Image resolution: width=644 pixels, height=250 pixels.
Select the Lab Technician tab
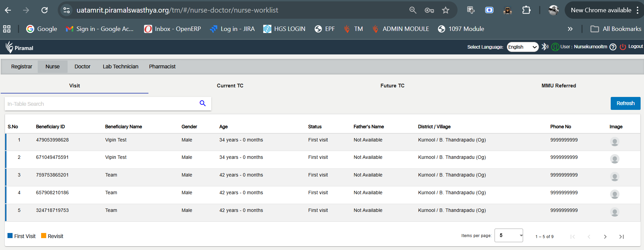point(121,67)
